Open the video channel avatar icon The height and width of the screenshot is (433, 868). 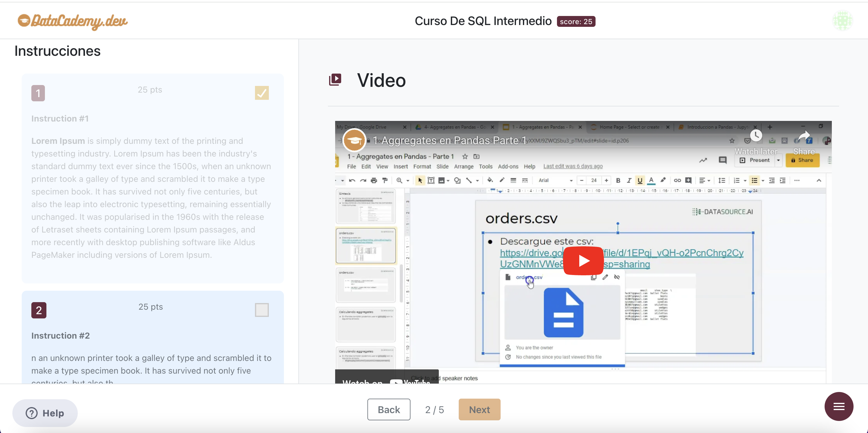pyautogui.click(x=354, y=140)
